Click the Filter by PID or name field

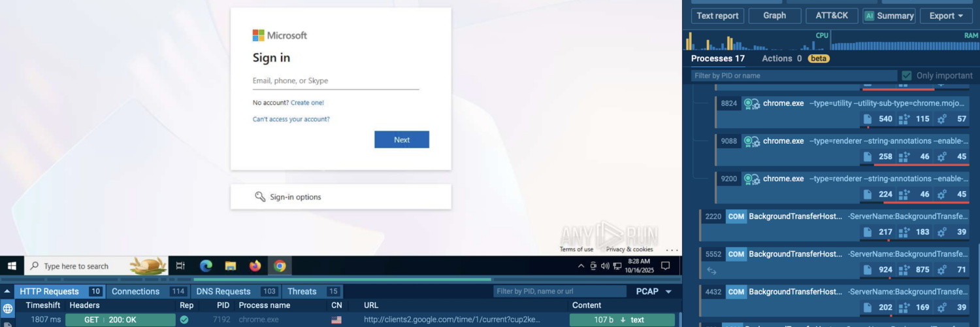click(794, 76)
